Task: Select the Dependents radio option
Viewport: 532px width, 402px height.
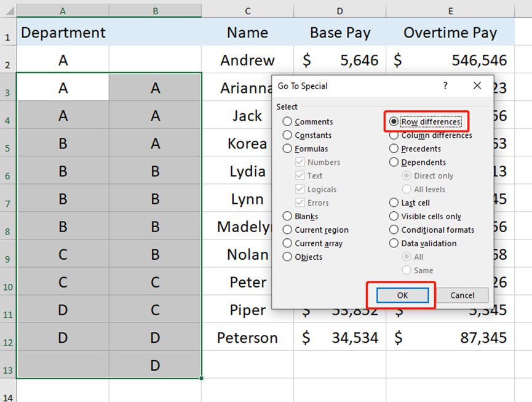Action: (x=418, y=163)
